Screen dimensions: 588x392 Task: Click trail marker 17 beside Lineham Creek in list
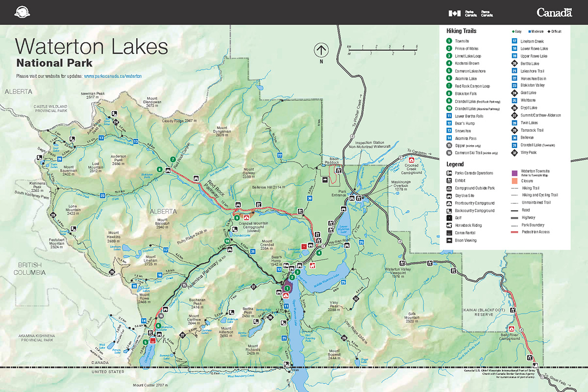[514, 41]
